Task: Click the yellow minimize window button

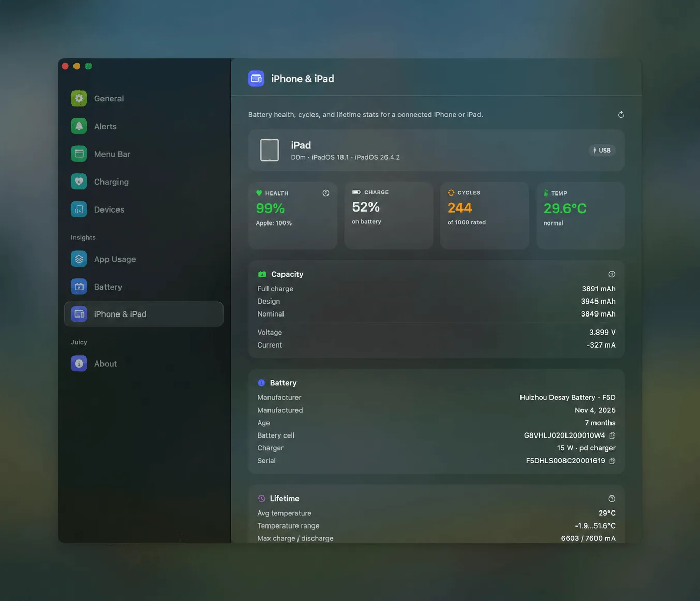Action: point(77,66)
